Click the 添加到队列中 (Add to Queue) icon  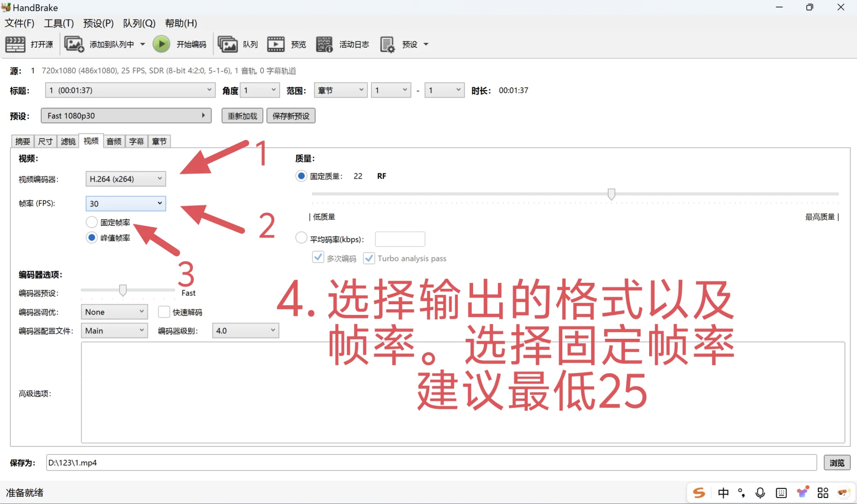point(74,44)
